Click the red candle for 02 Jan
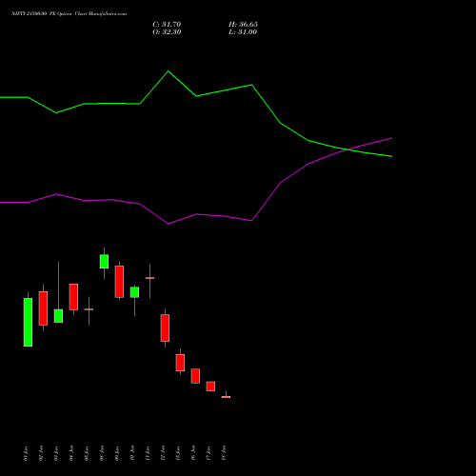Screen dimensions: 476x476 coord(43,308)
